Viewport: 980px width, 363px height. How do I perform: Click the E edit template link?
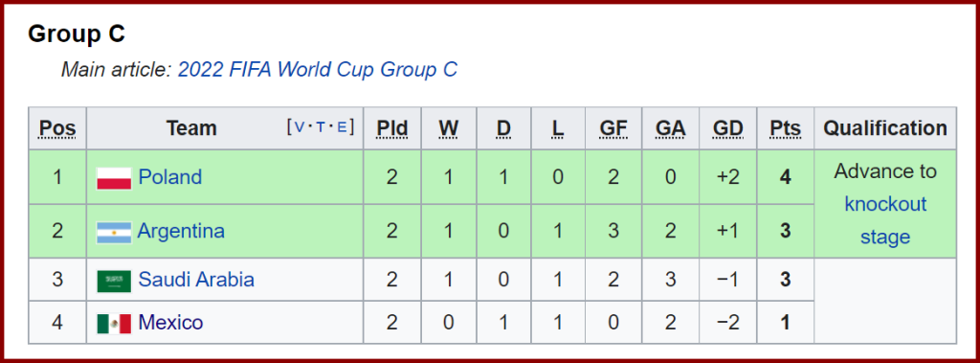click(x=342, y=127)
